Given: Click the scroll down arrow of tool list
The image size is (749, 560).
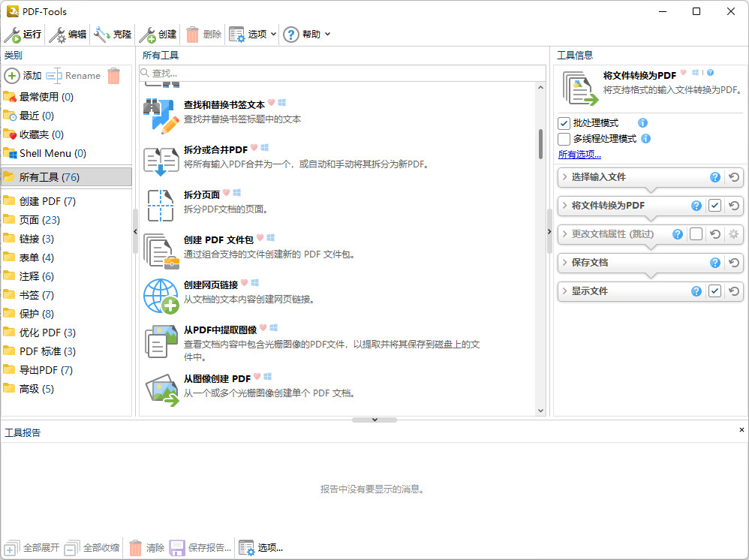Looking at the screenshot, I should click(x=540, y=411).
